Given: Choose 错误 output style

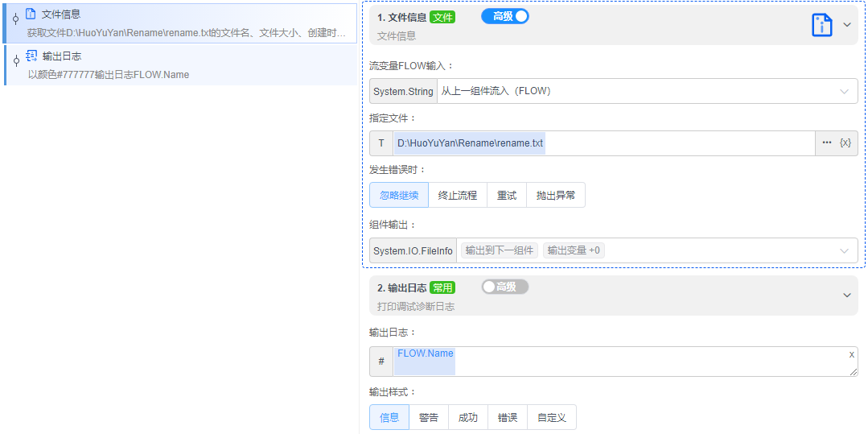Looking at the screenshot, I should click(508, 417).
